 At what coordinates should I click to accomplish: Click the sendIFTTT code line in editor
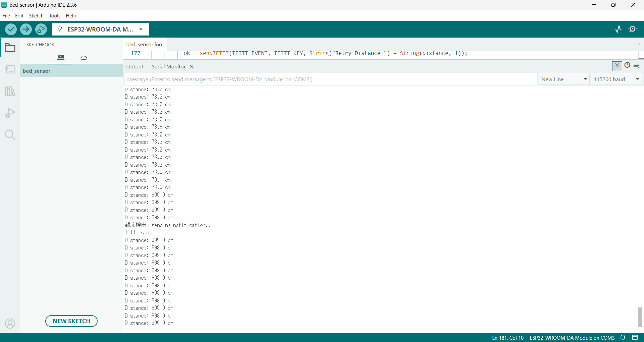pos(325,53)
